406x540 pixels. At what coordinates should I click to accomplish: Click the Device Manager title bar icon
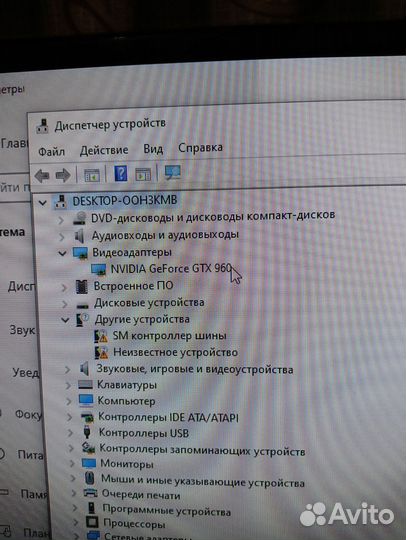pos(43,126)
